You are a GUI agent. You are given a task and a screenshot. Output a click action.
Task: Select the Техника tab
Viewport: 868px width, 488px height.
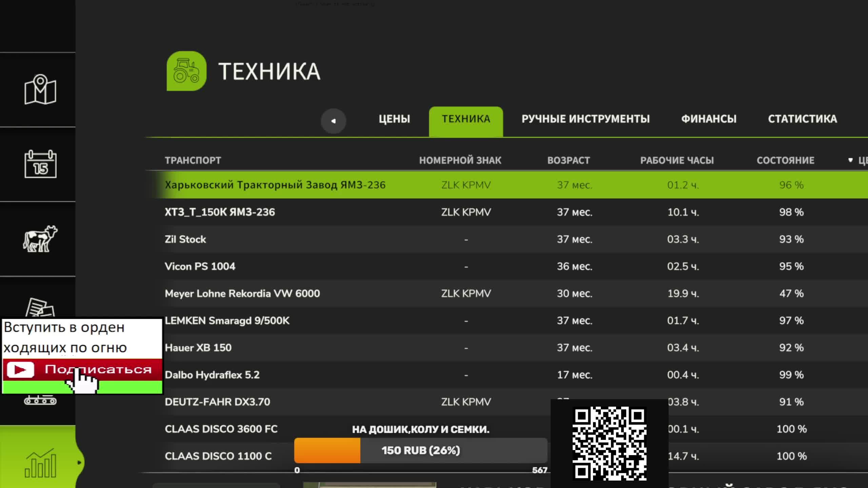(466, 121)
